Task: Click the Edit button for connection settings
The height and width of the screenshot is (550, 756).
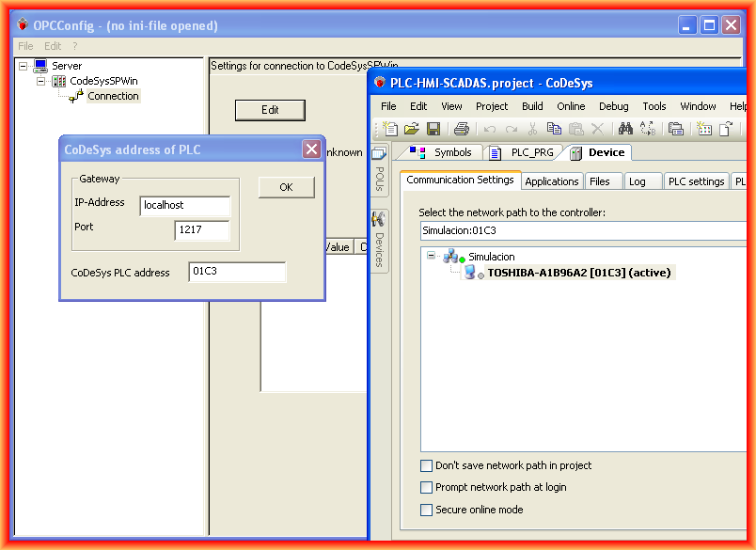Action: click(x=270, y=110)
